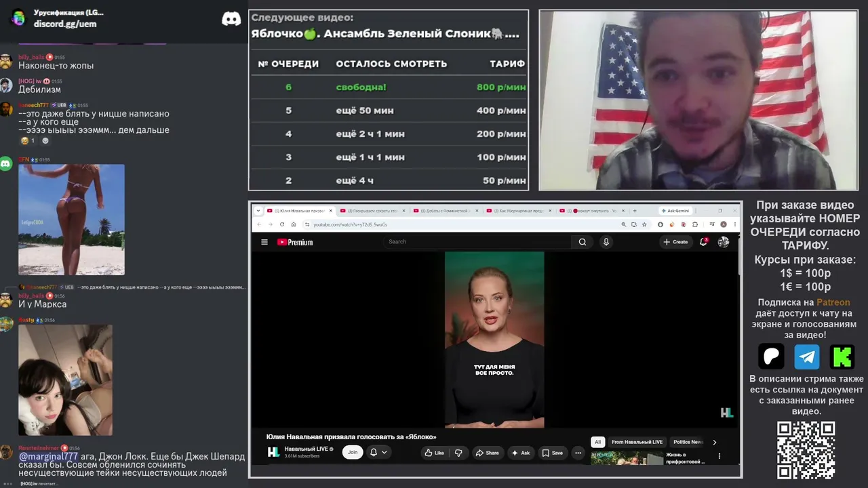Select the Politics News chip
868x488 pixels.
(x=687, y=442)
